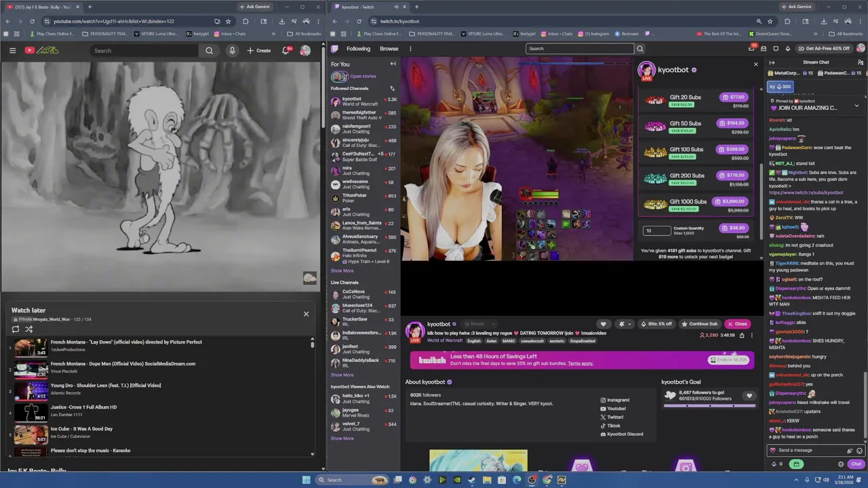Click the purple Chat send button
Image resolution: width=868 pixels, height=488 pixels.
pyautogui.click(x=856, y=464)
